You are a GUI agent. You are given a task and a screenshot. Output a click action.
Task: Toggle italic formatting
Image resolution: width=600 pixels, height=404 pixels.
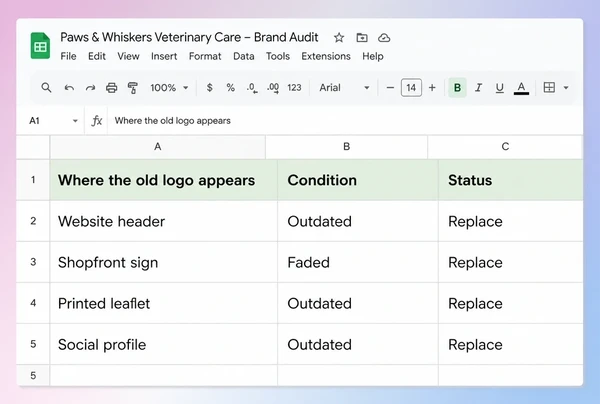click(x=478, y=88)
